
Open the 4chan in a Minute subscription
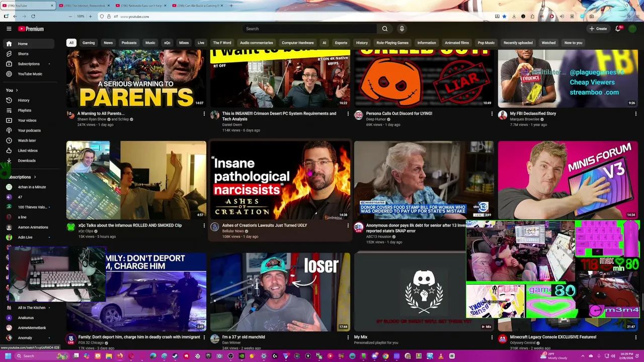coord(32,187)
